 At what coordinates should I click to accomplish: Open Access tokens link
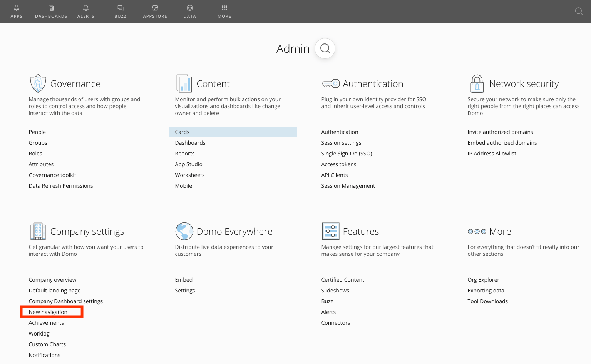[339, 164]
